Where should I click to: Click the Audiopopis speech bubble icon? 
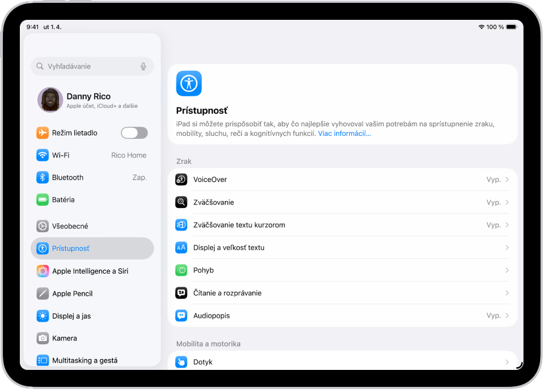click(x=181, y=316)
